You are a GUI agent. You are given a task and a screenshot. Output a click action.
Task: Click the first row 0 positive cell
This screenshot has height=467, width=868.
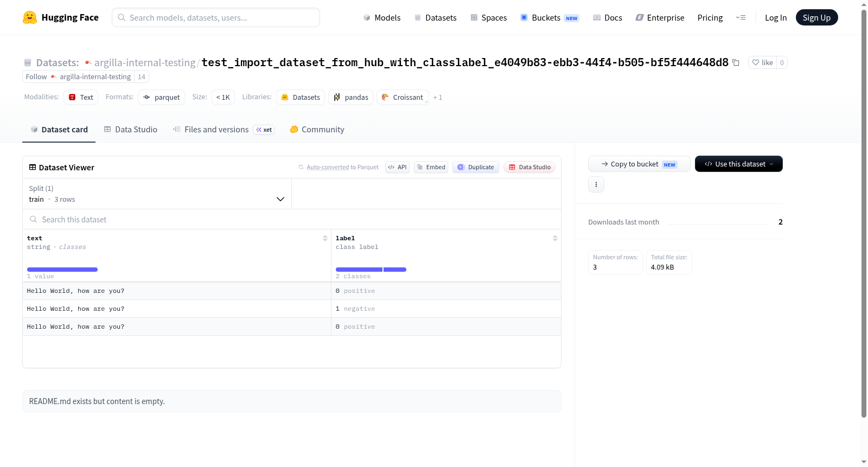click(x=446, y=291)
